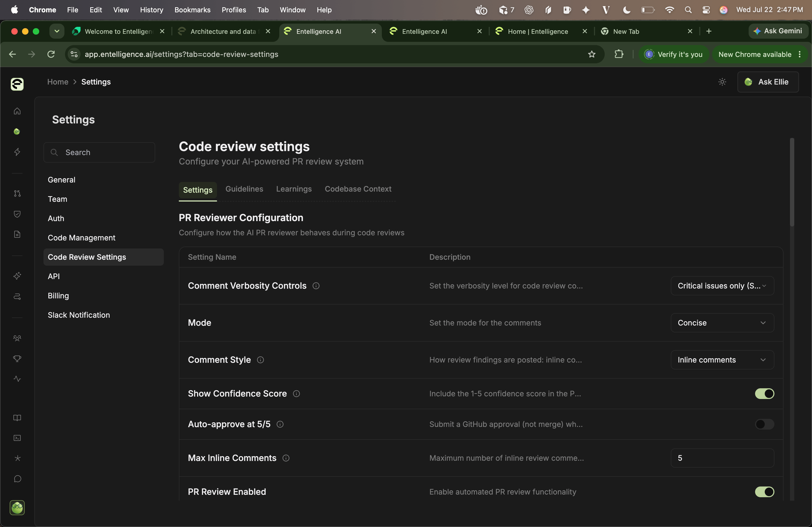Toggle the light/dark theme sun icon
Screen dimensions: 812x527
pyautogui.click(x=722, y=82)
